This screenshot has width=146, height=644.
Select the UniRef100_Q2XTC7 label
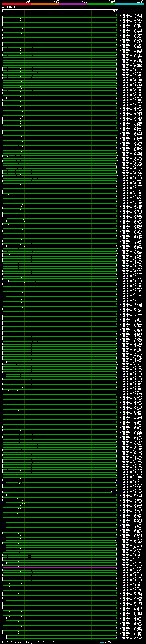131,65
